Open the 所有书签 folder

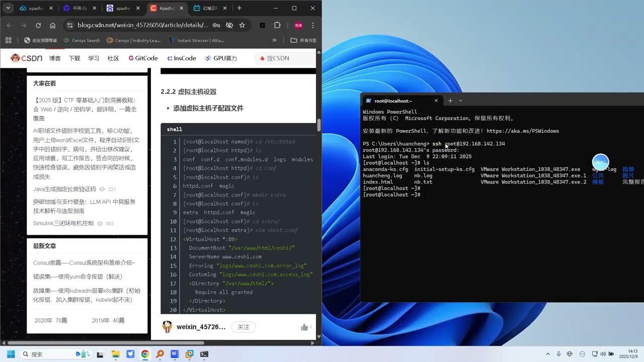tap(304, 40)
